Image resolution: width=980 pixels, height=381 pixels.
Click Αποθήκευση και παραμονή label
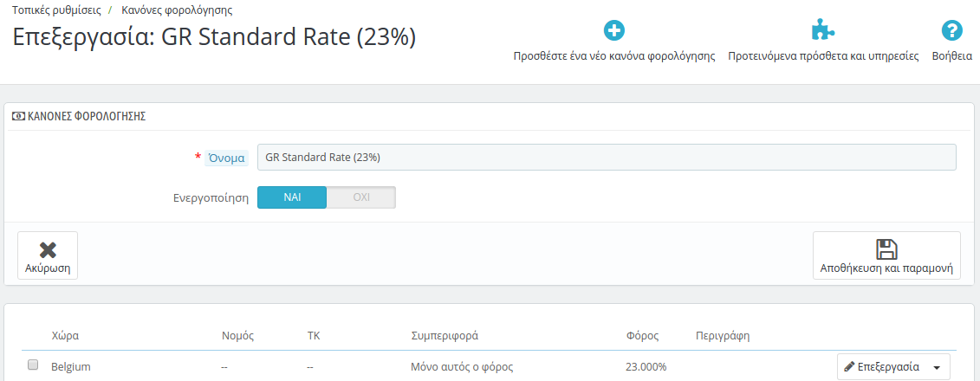(x=886, y=268)
